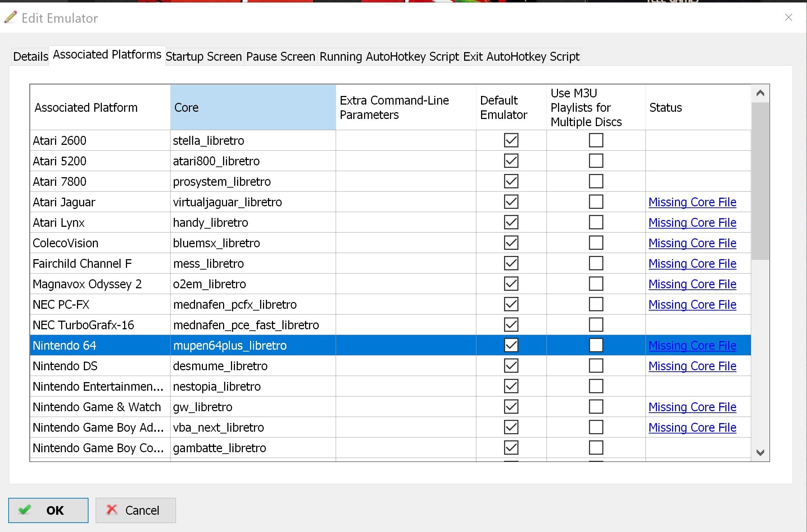Close the Edit Emulator dialog
The height and width of the screenshot is (532, 807).
[x=788, y=17]
